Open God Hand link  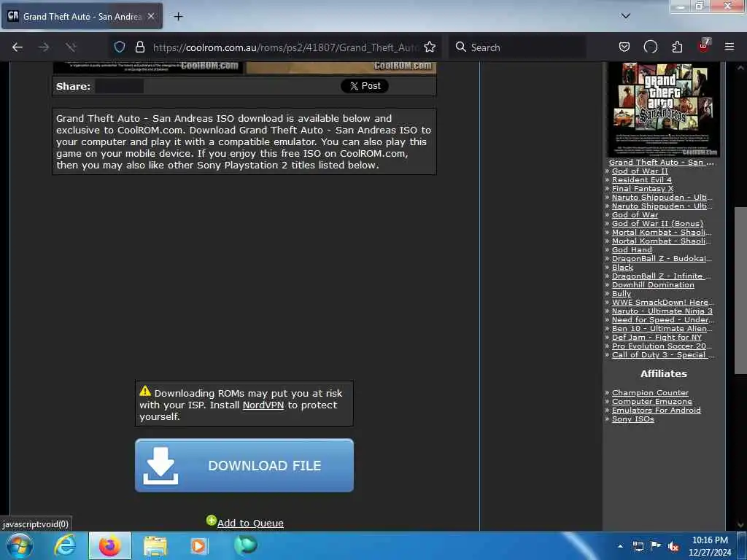point(632,249)
